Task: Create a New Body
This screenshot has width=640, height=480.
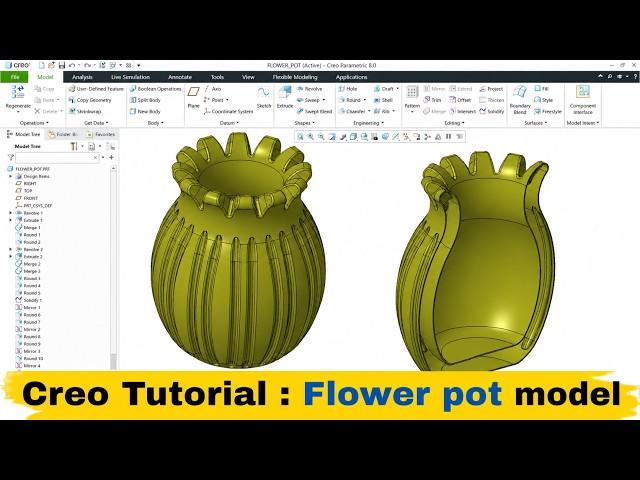Action: [145, 111]
